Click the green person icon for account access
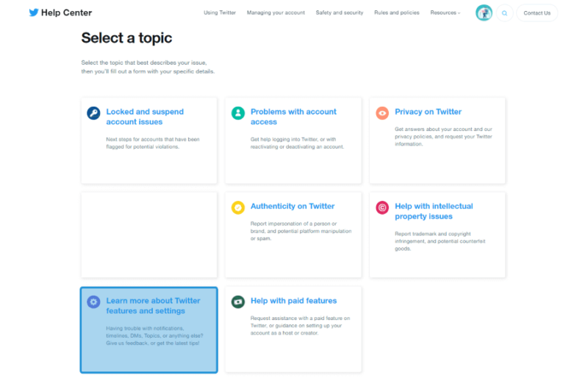Viewport: 588px width, 384px height. tap(237, 113)
